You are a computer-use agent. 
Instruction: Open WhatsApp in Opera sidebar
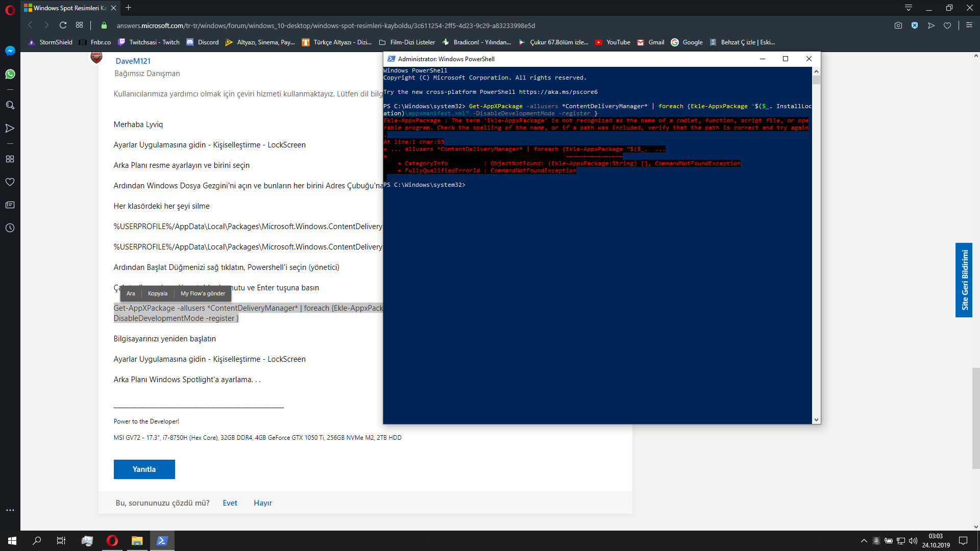[x=10, y=74]
